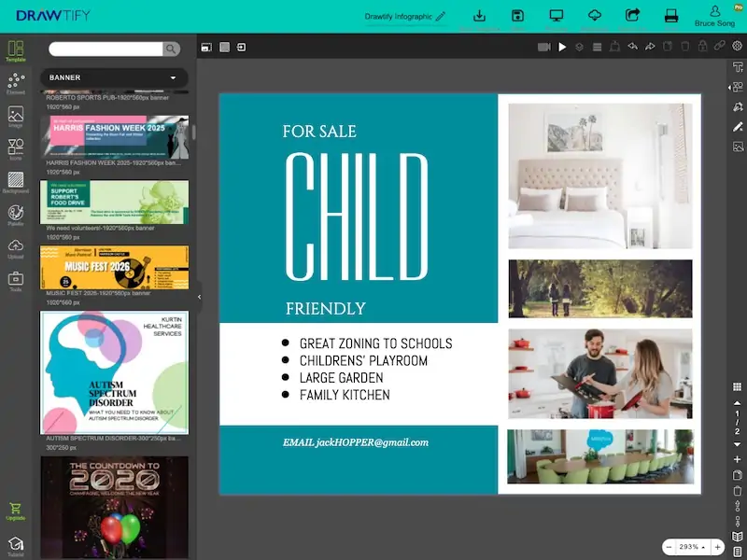Click the download icon in the top bar

click(x=480, y=16)
